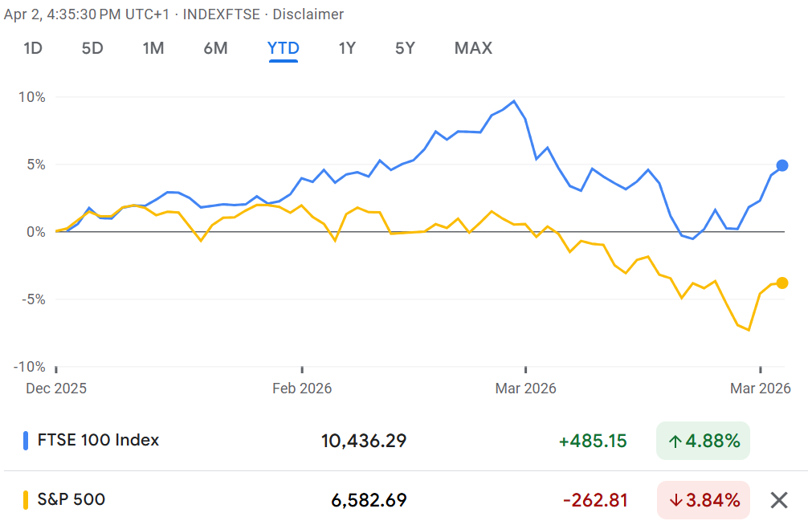Show the 1M chart range

tap(153, 48)
